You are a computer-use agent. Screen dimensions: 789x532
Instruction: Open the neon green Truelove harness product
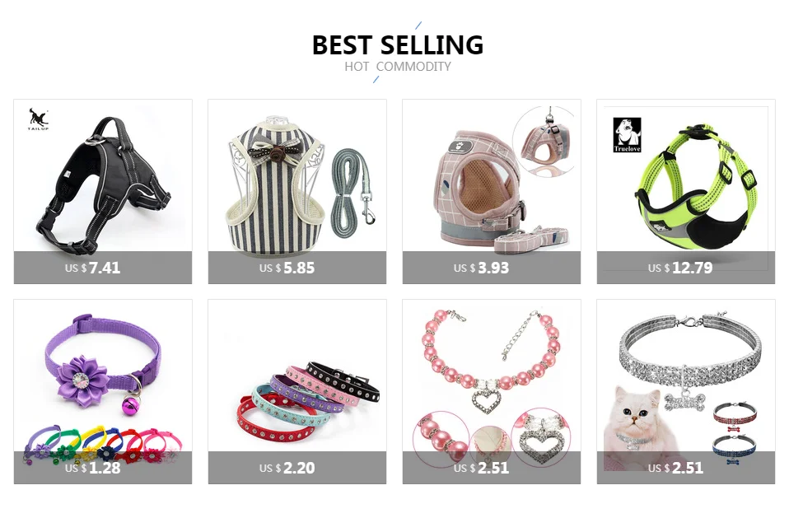(685, 191)
